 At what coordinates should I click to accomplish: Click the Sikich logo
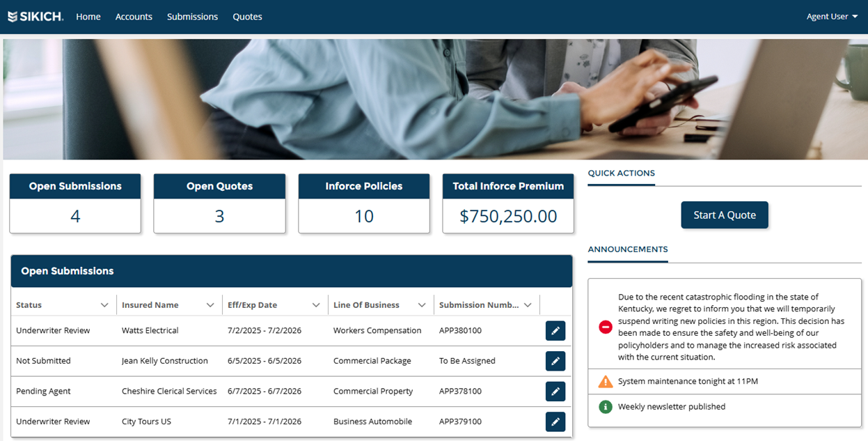tap(35, 17)
